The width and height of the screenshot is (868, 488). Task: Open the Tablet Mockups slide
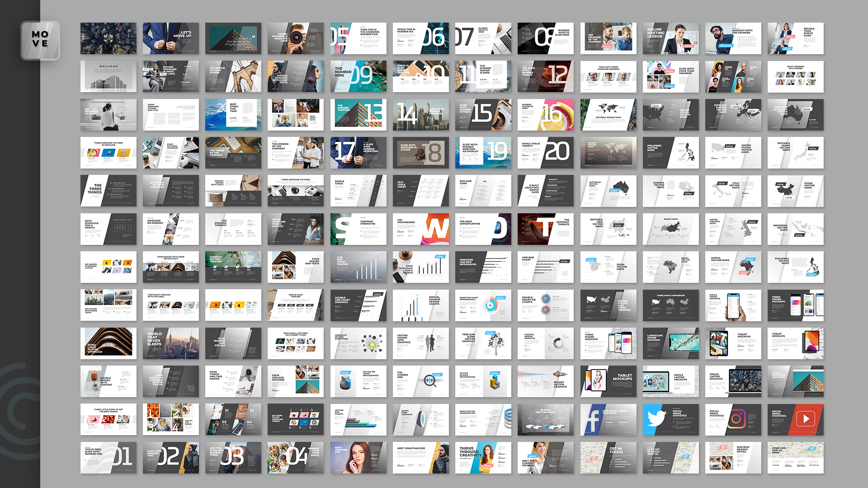(733, 343)
